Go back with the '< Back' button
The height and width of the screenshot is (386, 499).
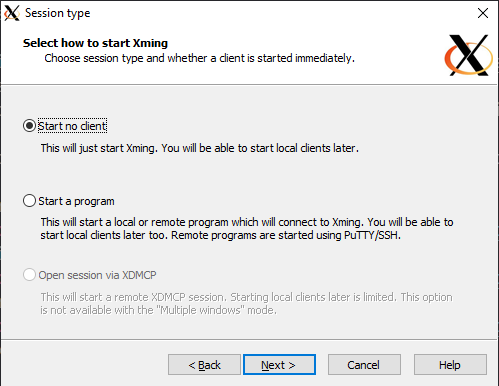(x=204, y=365)
